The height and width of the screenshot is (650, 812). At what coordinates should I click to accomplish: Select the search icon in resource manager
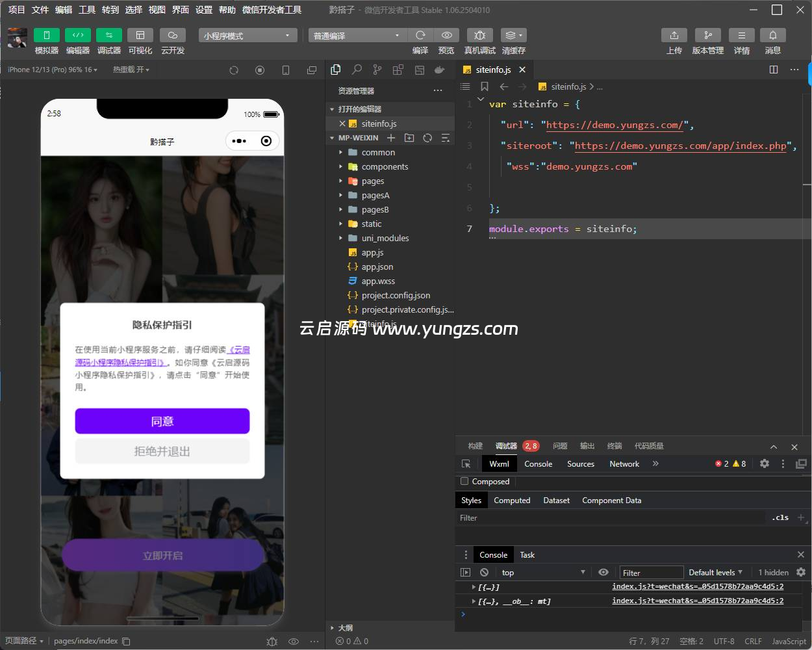(x=356, y=70)
